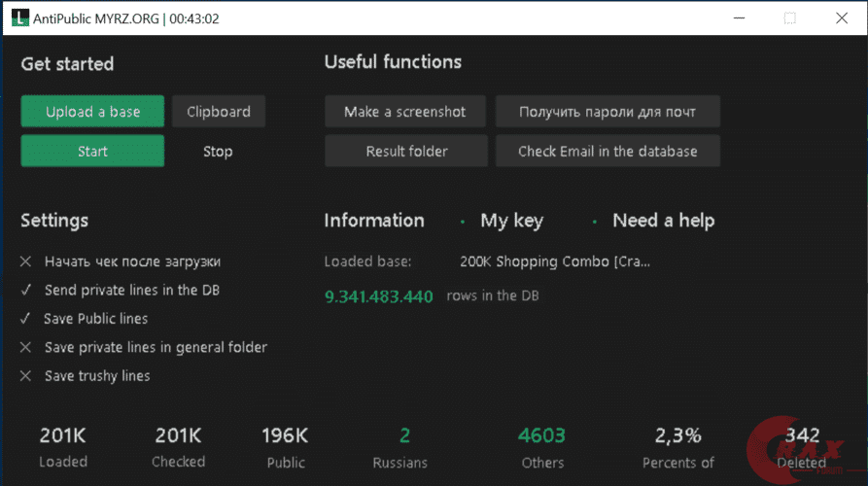This screenshot has height=486, width=868.
Task: Open the Need a help tab
Action: [663, 221]
